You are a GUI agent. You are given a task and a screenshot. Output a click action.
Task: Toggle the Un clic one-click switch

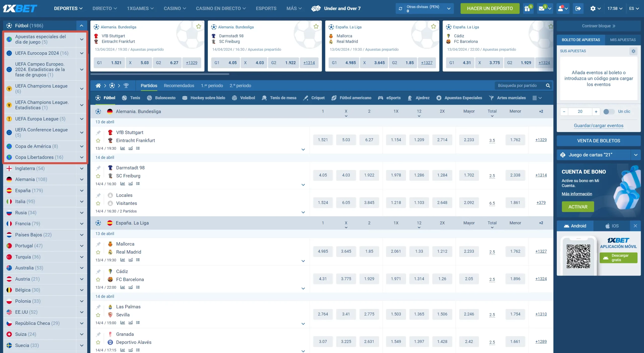pos(609,112)
